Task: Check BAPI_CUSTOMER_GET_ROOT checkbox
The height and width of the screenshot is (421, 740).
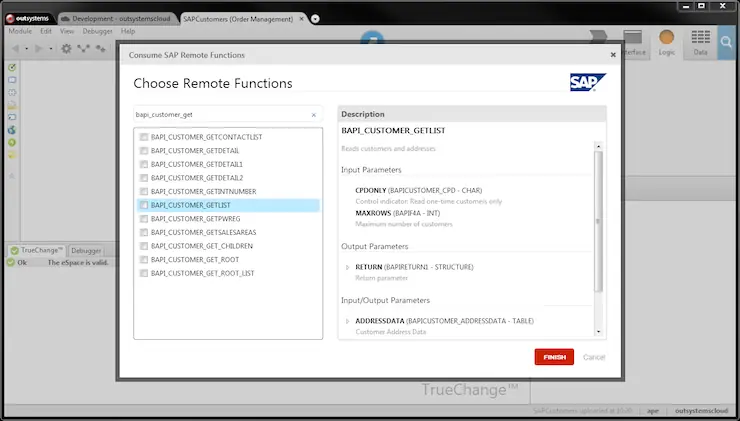Action: 144,260
